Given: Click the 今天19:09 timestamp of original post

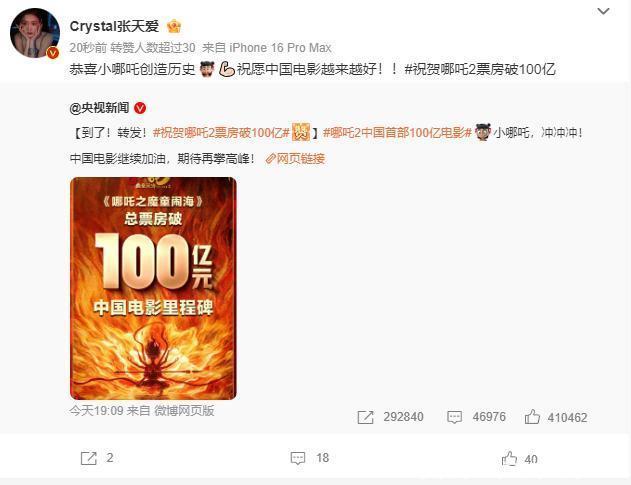Looking at the screenshot, I should tap(96, 411).
